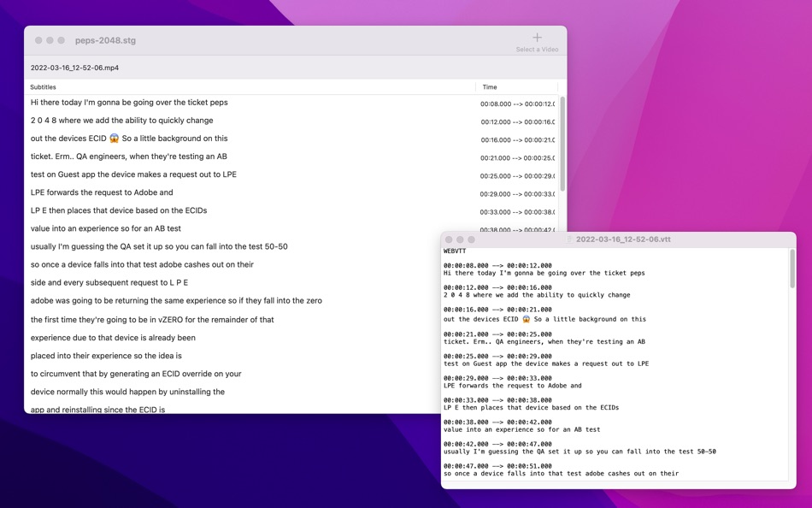This screenshot has width=812, height=508.
Task: Click time cell starting 00:33.000
Action: 517,213
